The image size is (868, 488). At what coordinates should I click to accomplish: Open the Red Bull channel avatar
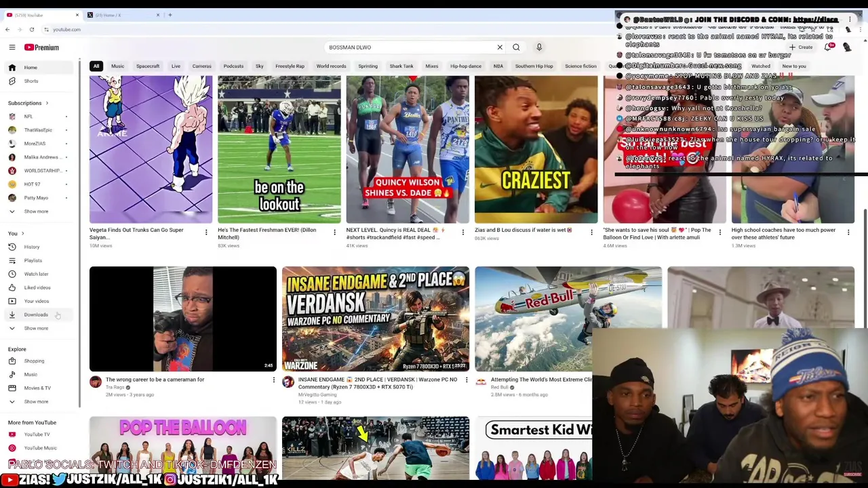point(481,383)
